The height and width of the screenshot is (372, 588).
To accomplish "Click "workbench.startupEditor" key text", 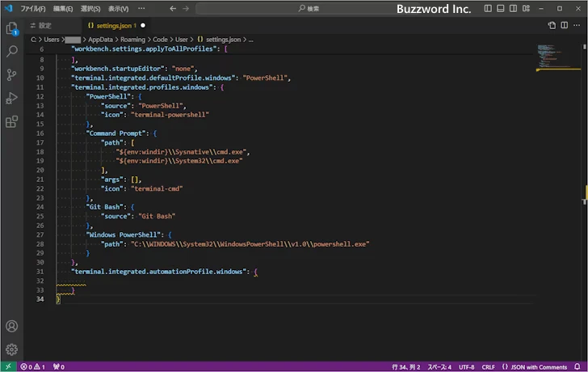I will click(x=118, y=69).
